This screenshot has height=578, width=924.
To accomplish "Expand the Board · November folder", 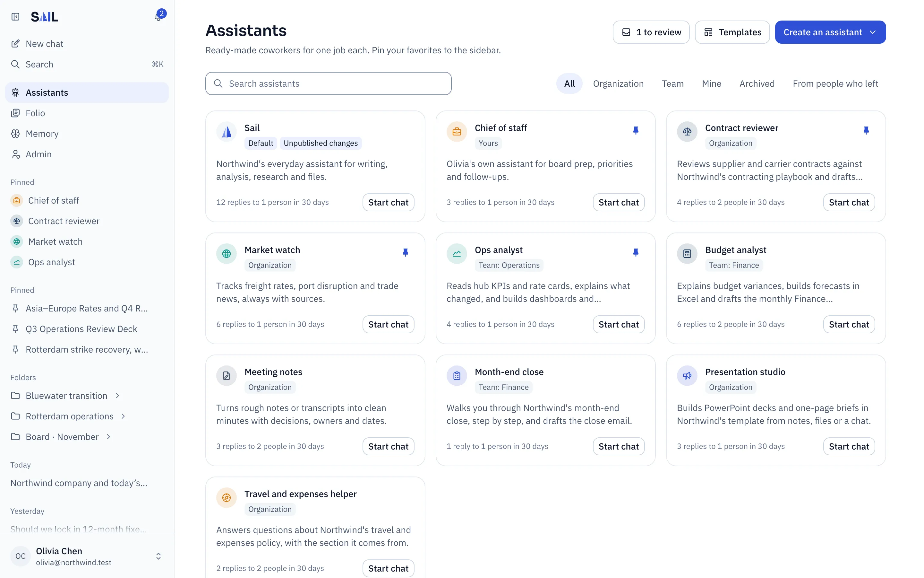I will pyautogui.click(x=108, y=437).
